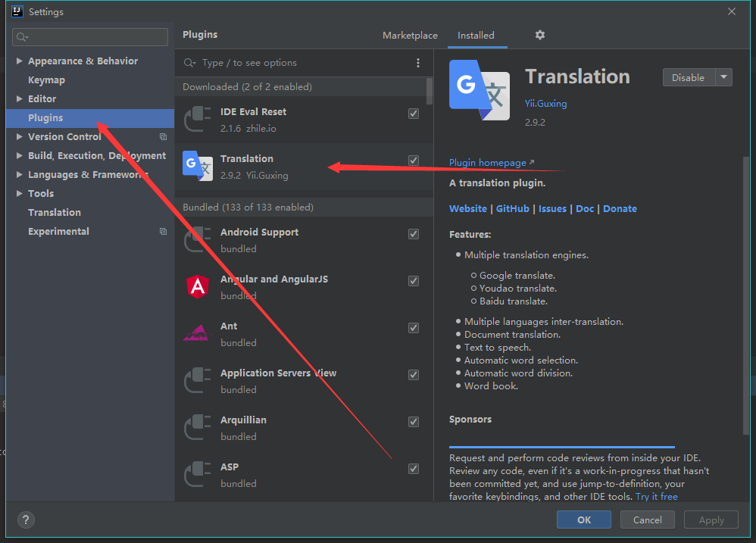Toggle the Arquillian plugin checkbox
Viewport: 756px width, 543px height.
coord(414,422)
